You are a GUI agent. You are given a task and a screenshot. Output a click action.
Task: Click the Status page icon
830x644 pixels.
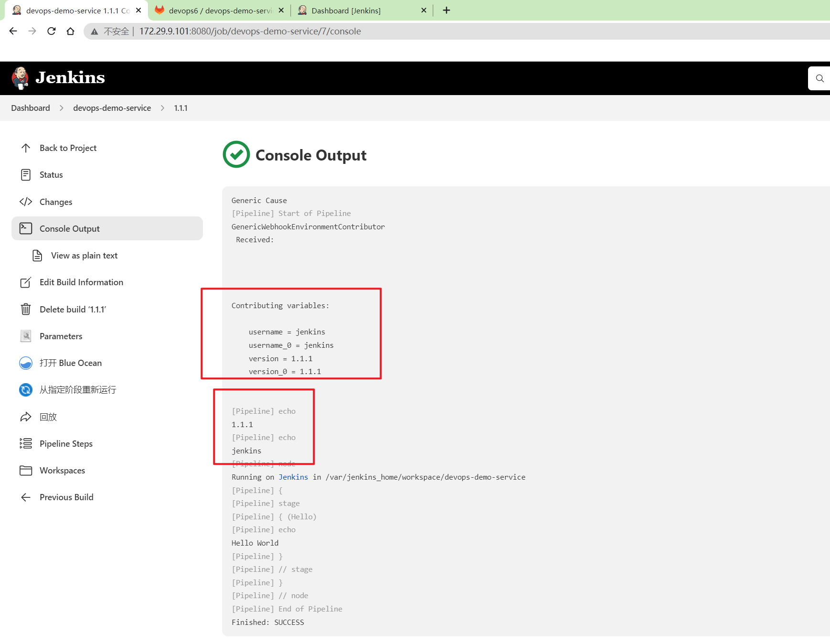coord(26,175)
